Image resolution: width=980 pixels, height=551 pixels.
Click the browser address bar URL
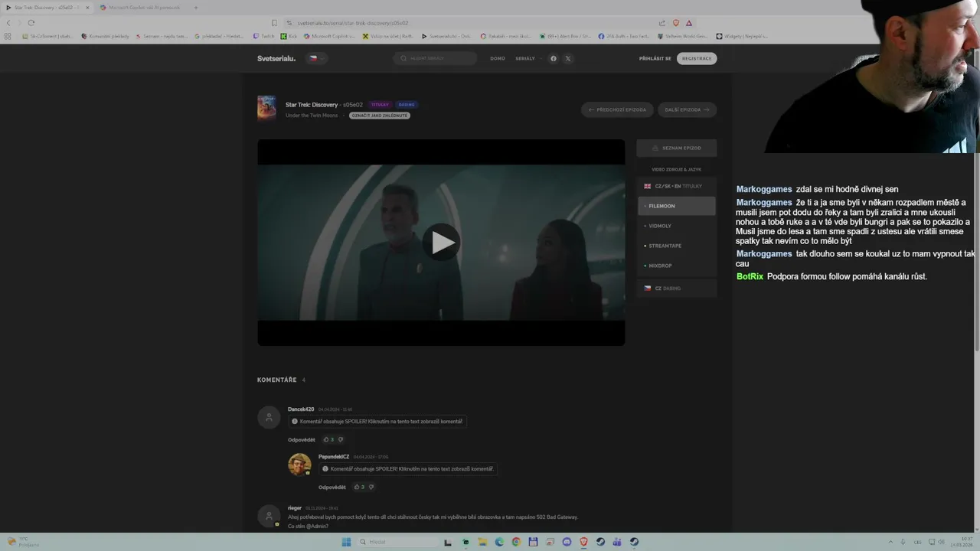tap(352, 23)
